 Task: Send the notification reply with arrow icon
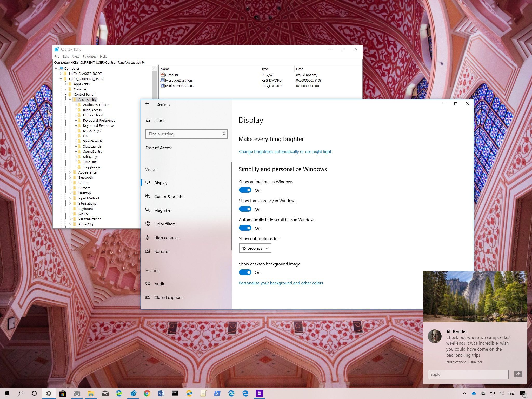point(518,374)
